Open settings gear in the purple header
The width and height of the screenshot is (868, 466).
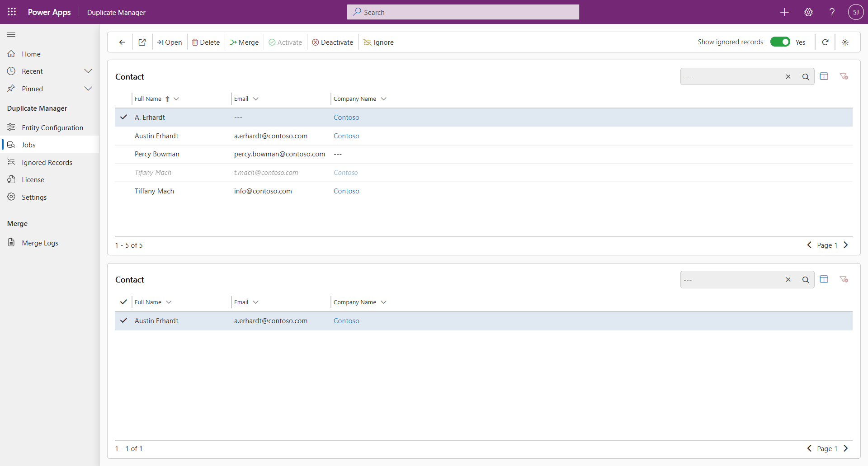click(808, 12)
